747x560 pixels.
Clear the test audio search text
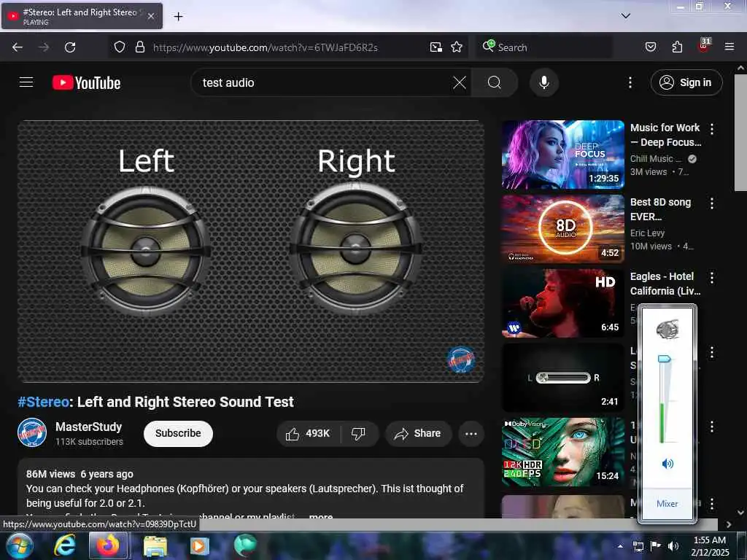click(x=460, y=83)
